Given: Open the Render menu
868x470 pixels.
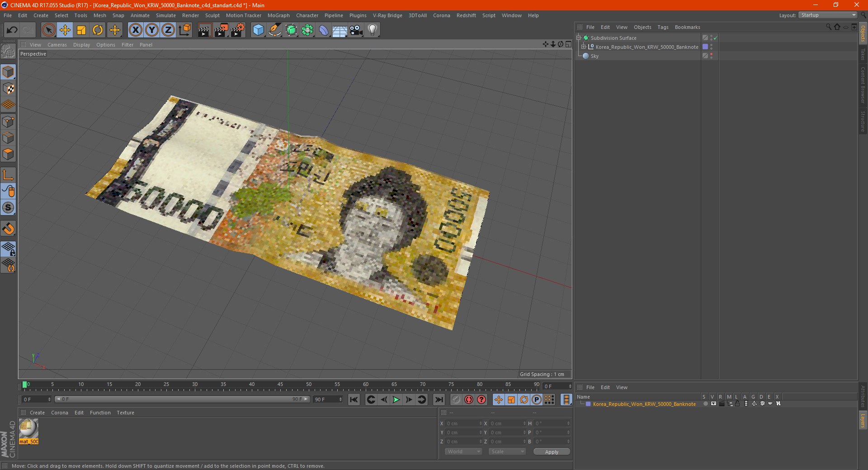Looking at the screenshot, I should 190,15.
